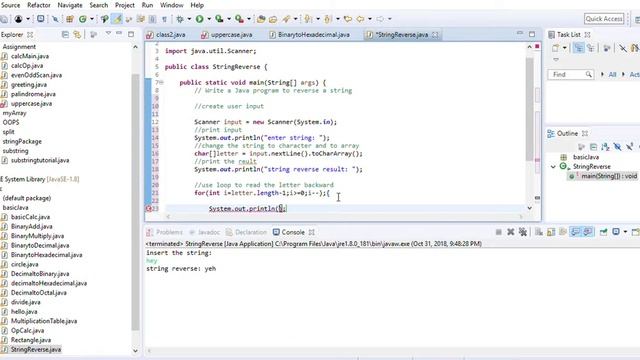Open the Navigate menu
The height and width of the screenshot is (360, 640).
click(x=70, y=5)
